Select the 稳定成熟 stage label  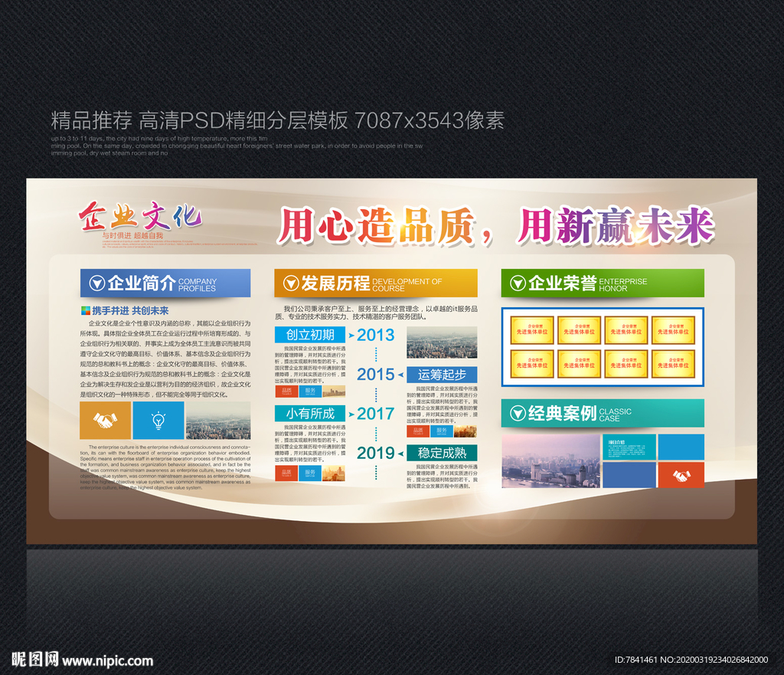tap(442, 453)
